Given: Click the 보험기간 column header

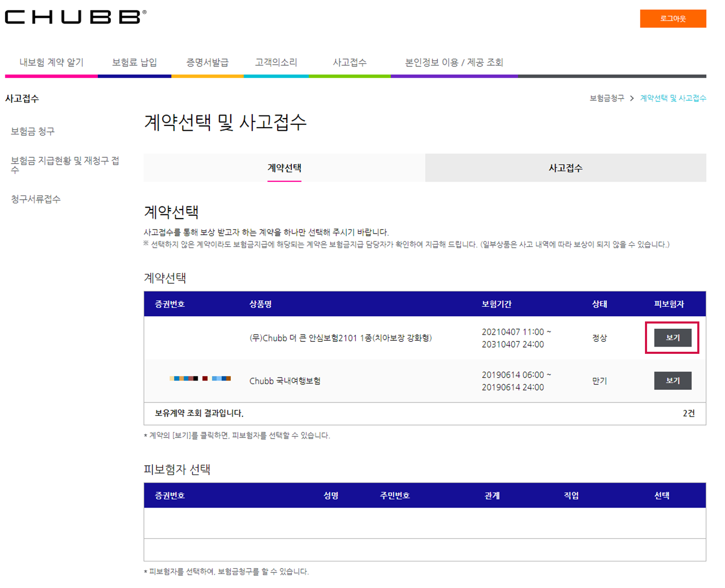Looking at the screenshot, I should (x=496, y=304).
